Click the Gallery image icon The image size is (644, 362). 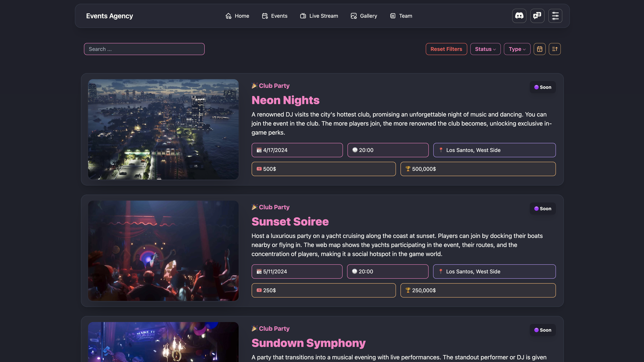(354, 16)
